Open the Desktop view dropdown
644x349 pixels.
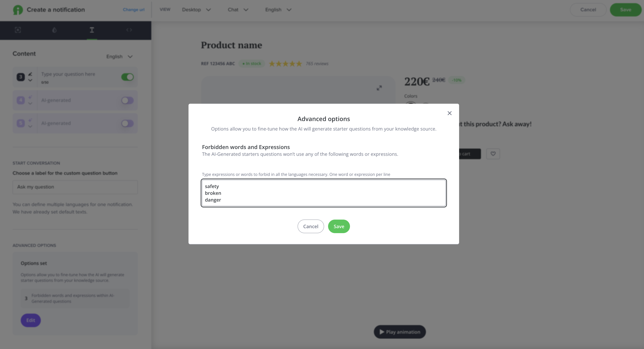click(196, 10)
